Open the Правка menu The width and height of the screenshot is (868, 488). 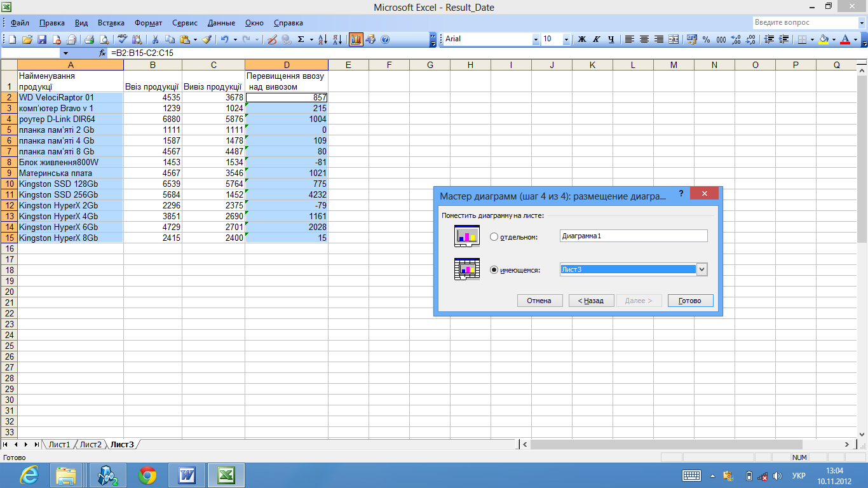[x=52, y=23]
